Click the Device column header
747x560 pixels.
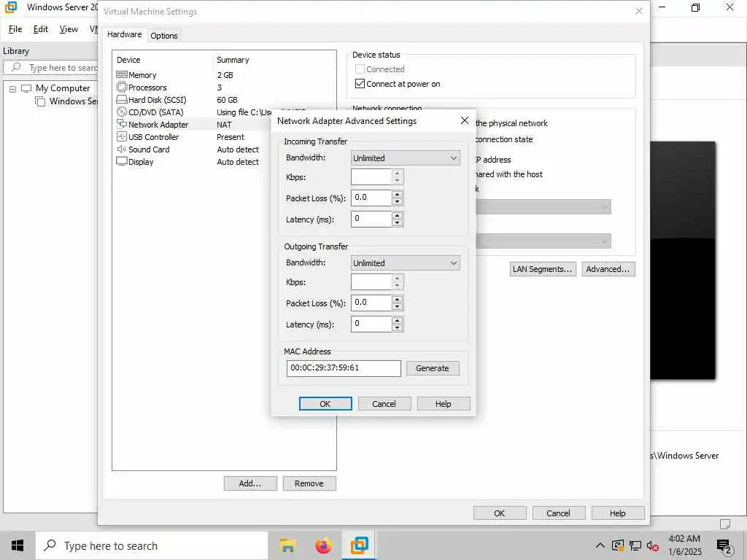[x=128, y=60]
